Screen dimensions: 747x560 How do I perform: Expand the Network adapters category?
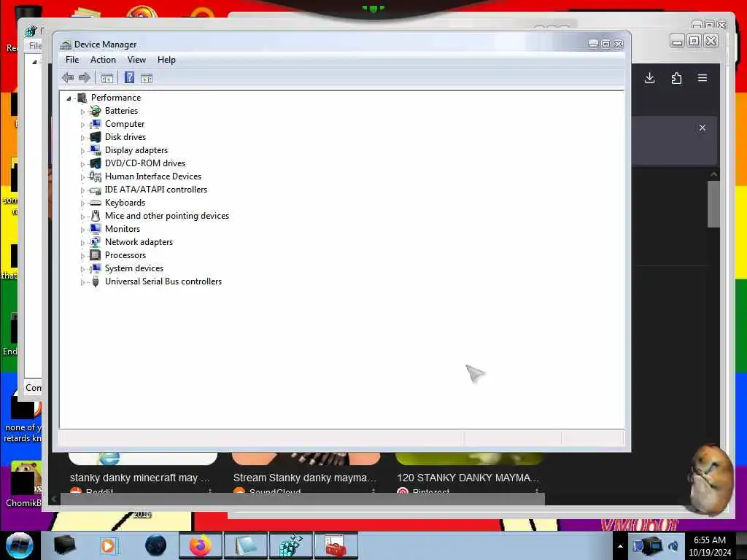coord(82,242)
